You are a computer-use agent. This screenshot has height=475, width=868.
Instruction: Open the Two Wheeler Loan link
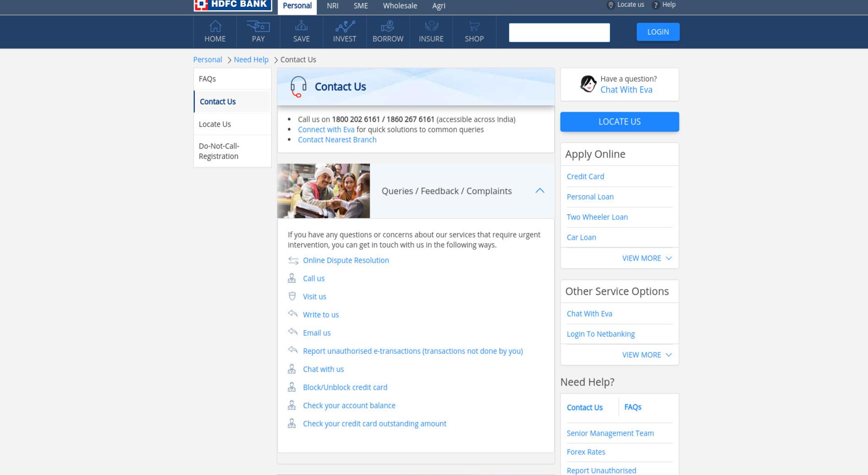pyautogui.click(x=597, y=217)
